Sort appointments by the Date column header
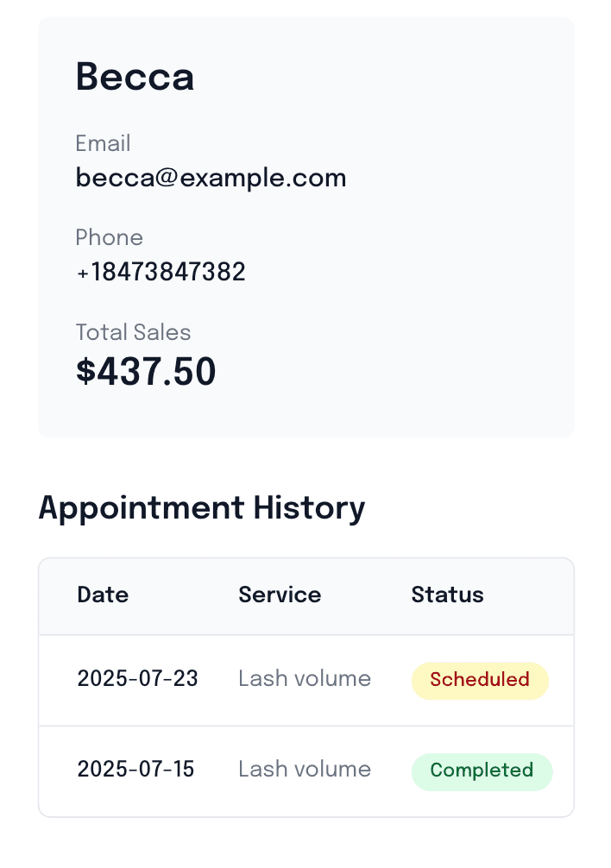This screenshot has height=868, width=611. point(103,594)
